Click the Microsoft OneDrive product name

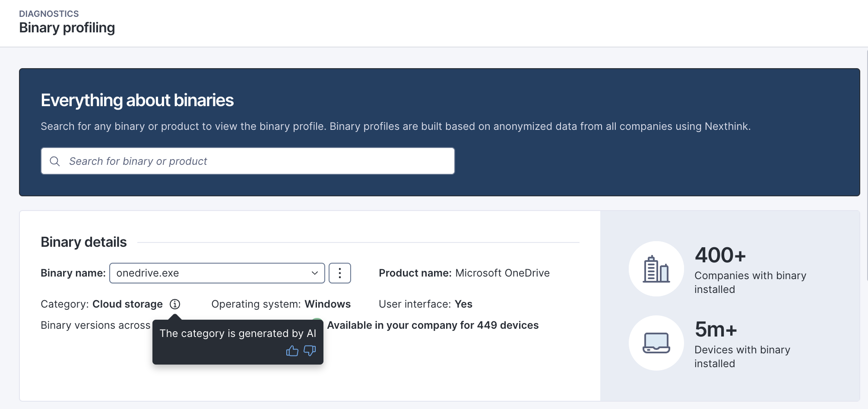click(x=502, y=273)
